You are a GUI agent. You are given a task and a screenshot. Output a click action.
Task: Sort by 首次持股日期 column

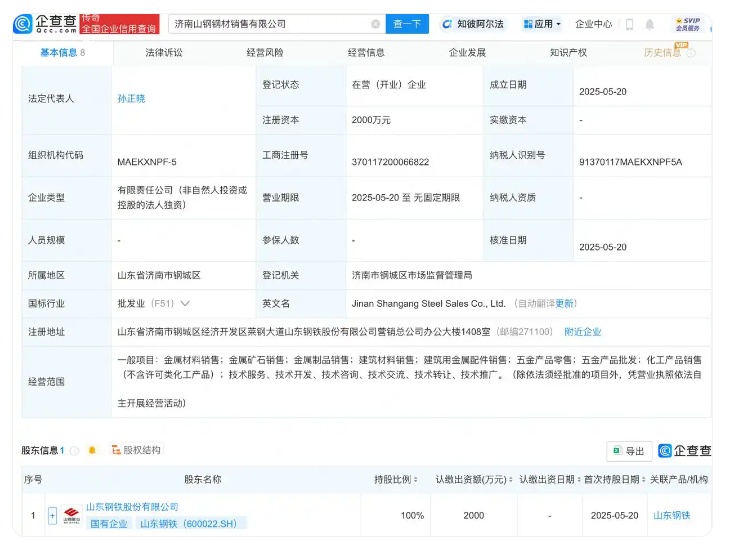point(643,479)
